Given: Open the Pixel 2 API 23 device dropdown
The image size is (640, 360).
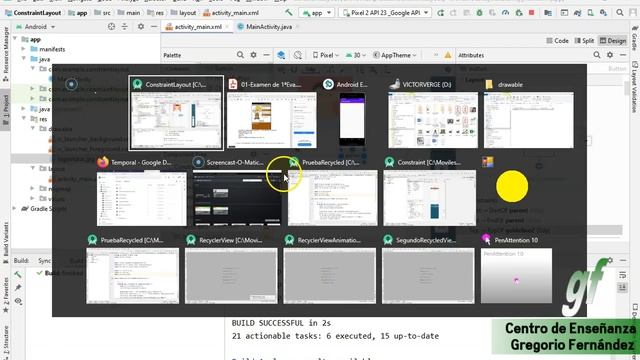Looking at the screenshot, I should 385,13.
